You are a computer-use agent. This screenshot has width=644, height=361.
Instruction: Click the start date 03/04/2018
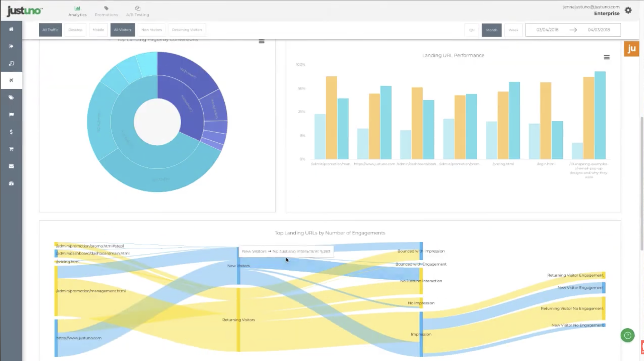pos(547,30)
